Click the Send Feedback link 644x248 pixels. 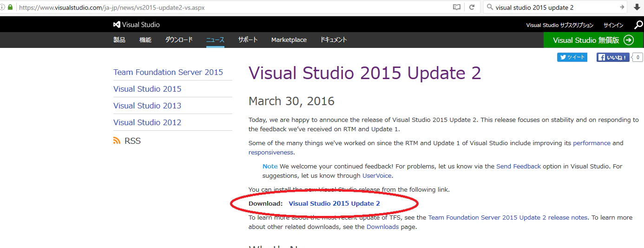coord(519,166)
